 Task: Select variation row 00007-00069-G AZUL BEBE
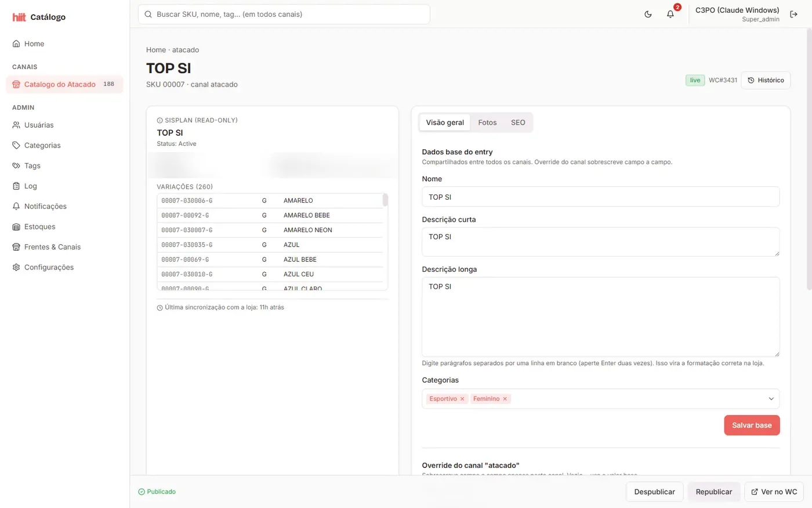point(270,260)
